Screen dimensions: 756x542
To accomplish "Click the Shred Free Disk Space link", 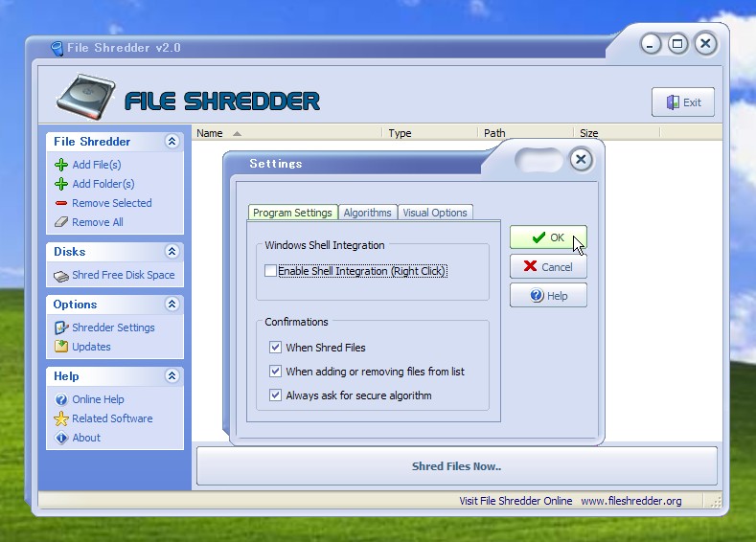I will click(x=124, y=275).
